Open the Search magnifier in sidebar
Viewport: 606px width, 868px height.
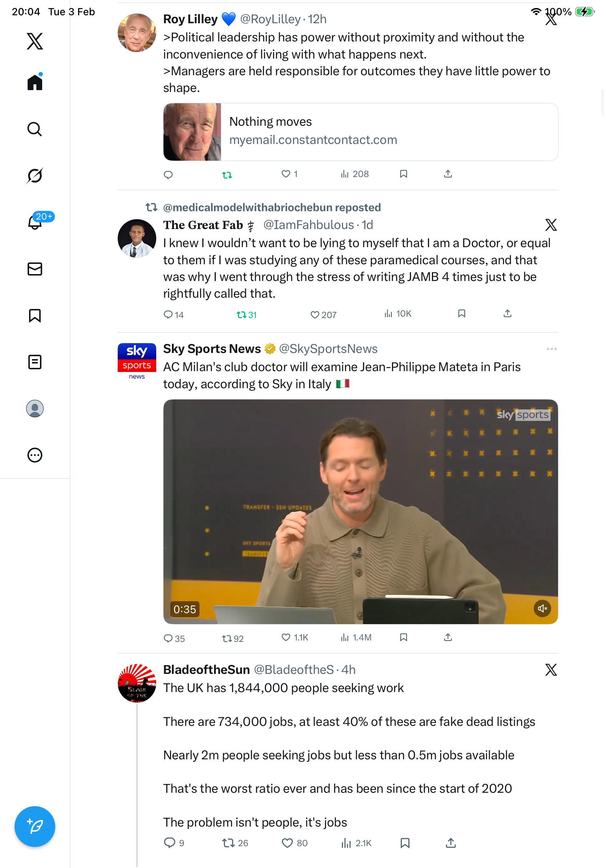tap(35, 129)
